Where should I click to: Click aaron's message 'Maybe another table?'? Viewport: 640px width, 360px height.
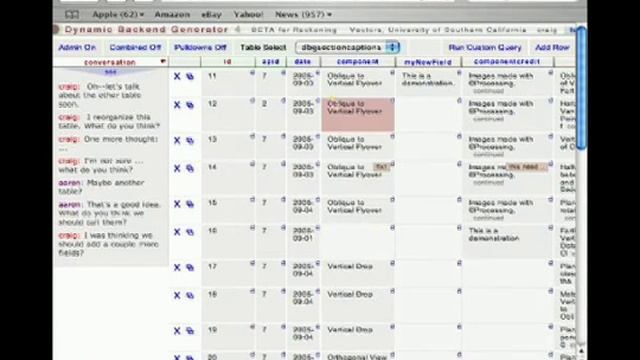pos(101,187)
